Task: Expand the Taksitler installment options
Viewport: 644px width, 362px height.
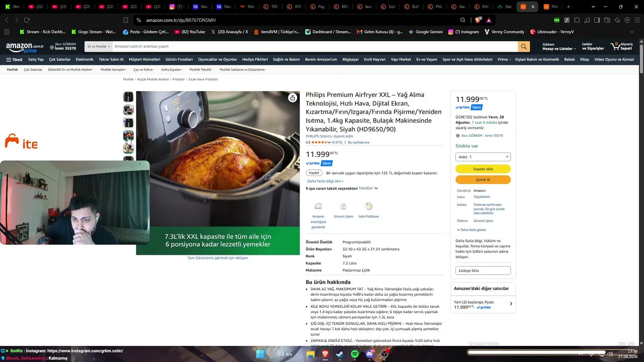Action: pyautogui.click(x=368, y=189)
